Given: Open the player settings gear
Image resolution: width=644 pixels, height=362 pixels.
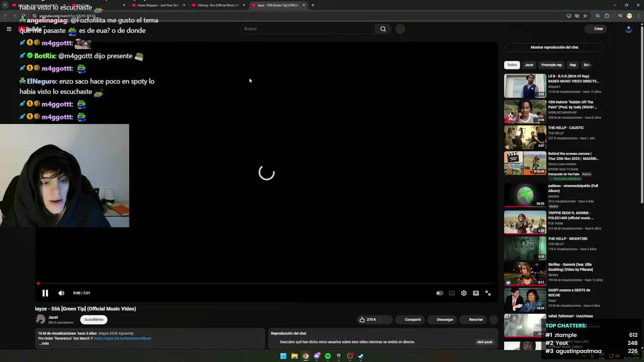Looking at the screenshot, I should point(464,293).
